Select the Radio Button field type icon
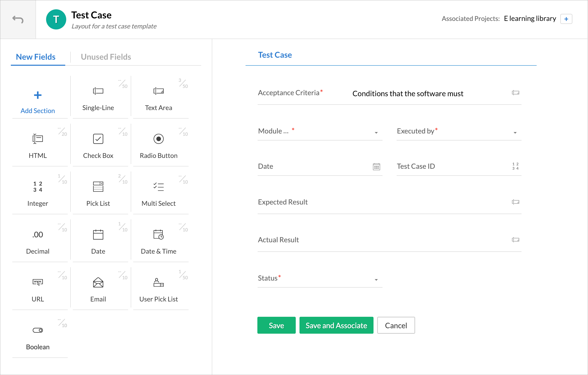 (158, 139)
